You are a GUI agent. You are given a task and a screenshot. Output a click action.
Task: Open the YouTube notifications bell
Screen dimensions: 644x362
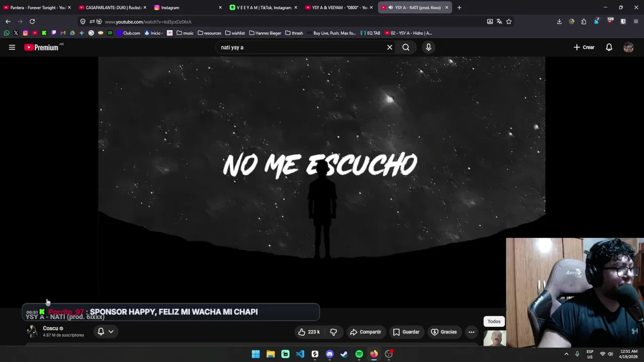point(609,47)
